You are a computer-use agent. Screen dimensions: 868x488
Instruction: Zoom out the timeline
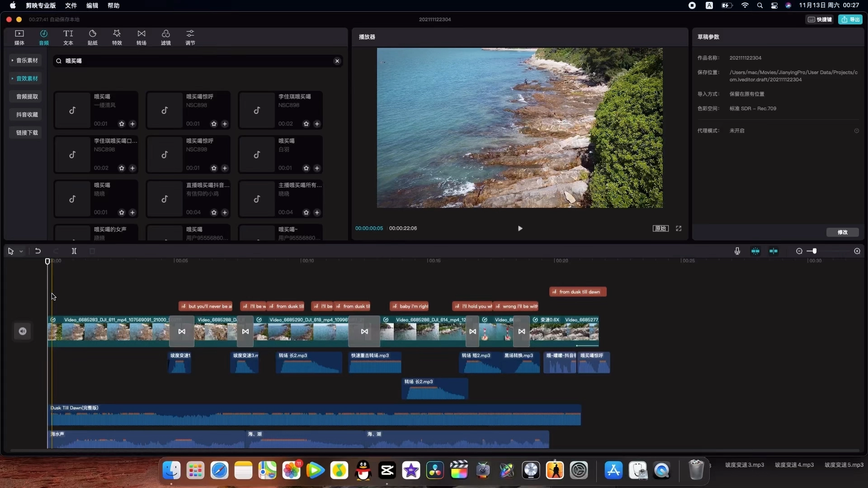[x=799, y=251]
